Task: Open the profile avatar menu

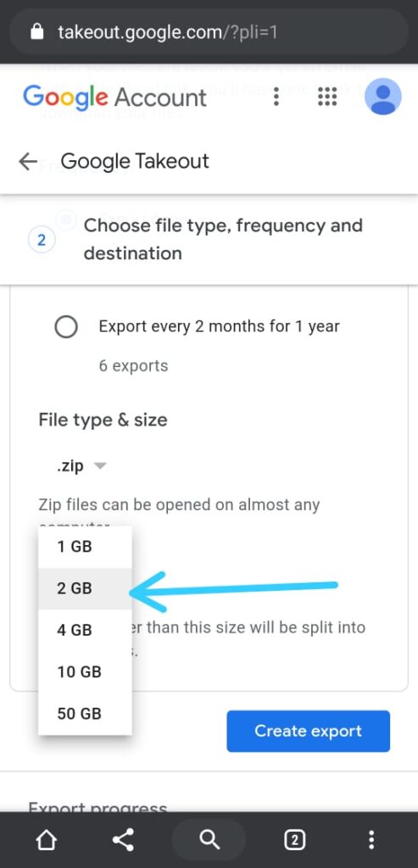Action: tap(382, 97)
